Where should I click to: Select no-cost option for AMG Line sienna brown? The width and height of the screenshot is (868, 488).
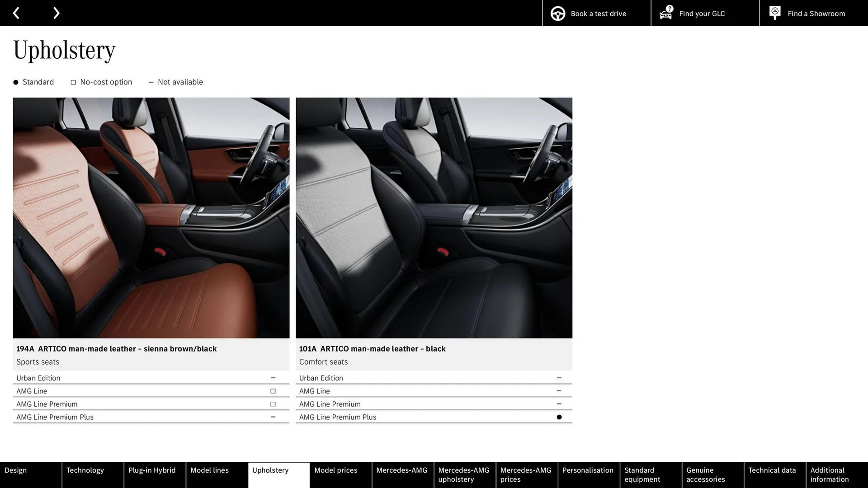tap(273, 391)
